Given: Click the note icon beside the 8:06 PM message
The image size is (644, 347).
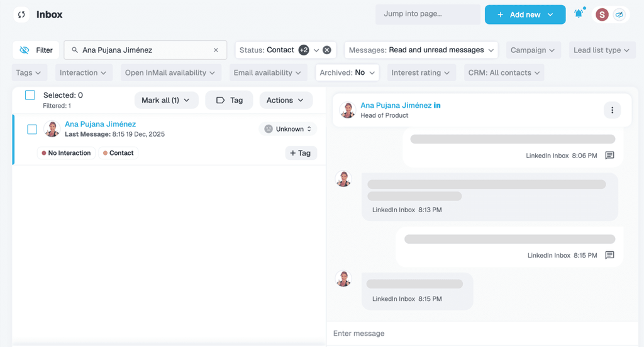Looking at the screenshot, I should pos(609,156).
